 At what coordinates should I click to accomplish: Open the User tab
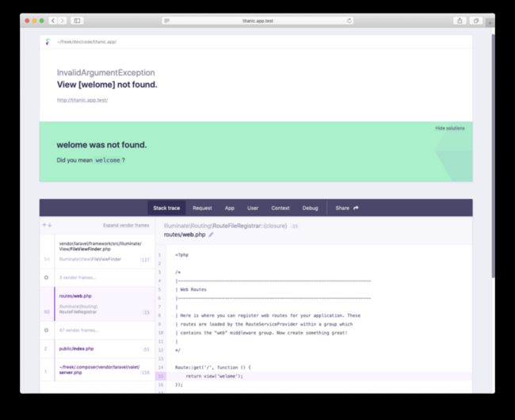click(x=253, y=208)
